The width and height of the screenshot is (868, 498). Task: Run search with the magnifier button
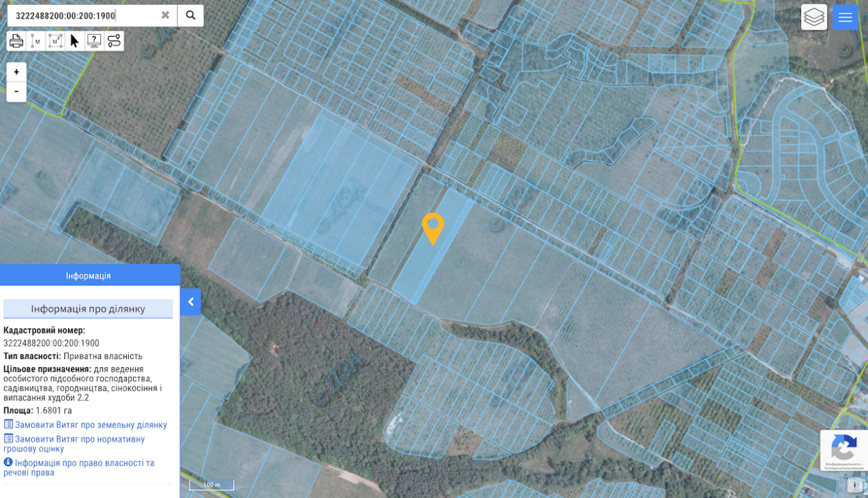190,15
